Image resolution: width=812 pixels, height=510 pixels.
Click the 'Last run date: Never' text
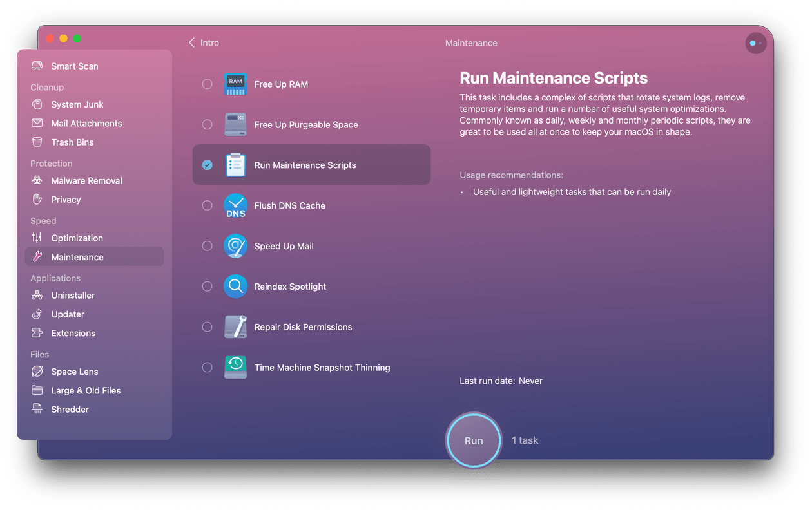tap(501, 381)
